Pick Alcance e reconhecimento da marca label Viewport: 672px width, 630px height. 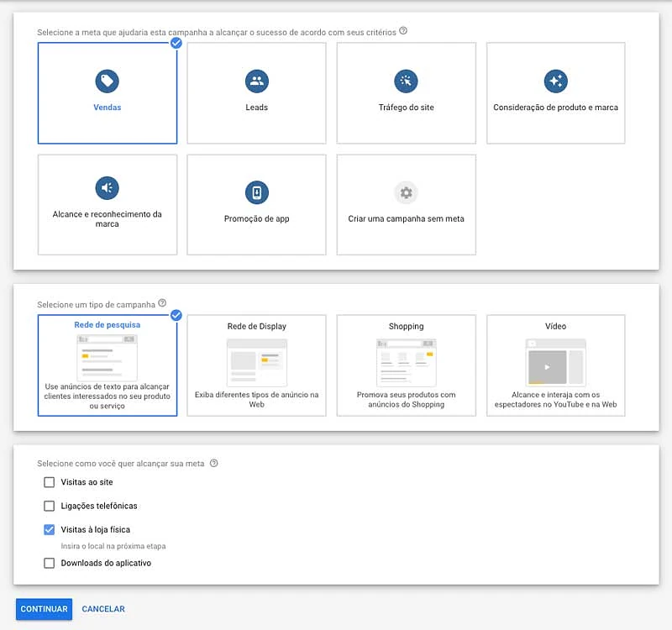tap(108, 219)
